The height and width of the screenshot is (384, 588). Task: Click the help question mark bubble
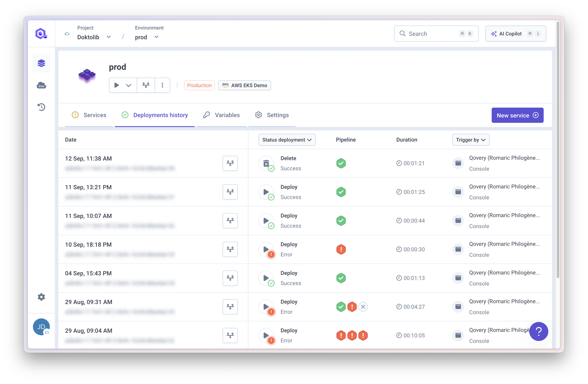click(539, 331)
